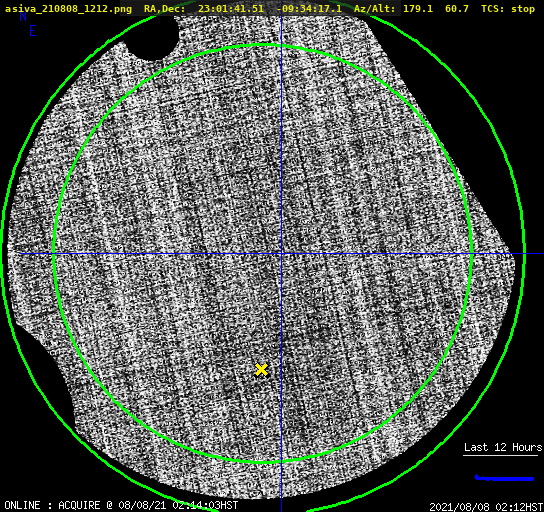The width and height of the screenshot is (544, 512).
Task: Open the Last 12 Hours link
Action: point(503,447)
